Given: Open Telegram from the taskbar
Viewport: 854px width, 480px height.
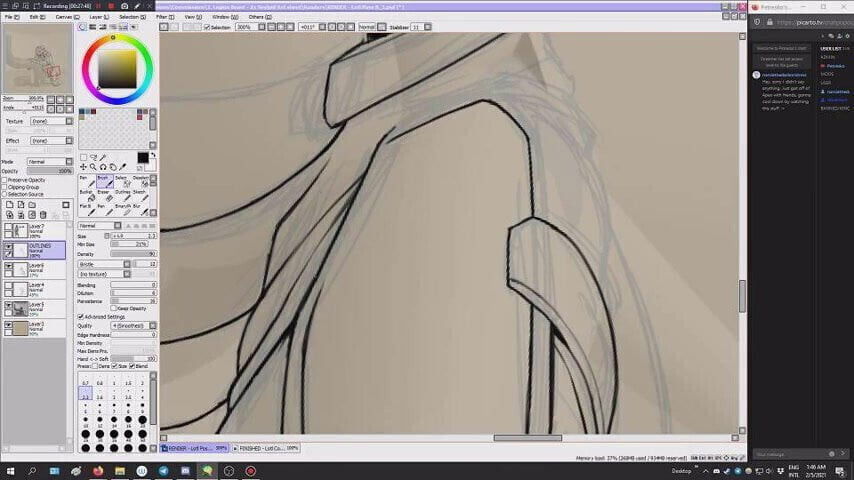Looking at the screenshot, I should click(163, 471).
